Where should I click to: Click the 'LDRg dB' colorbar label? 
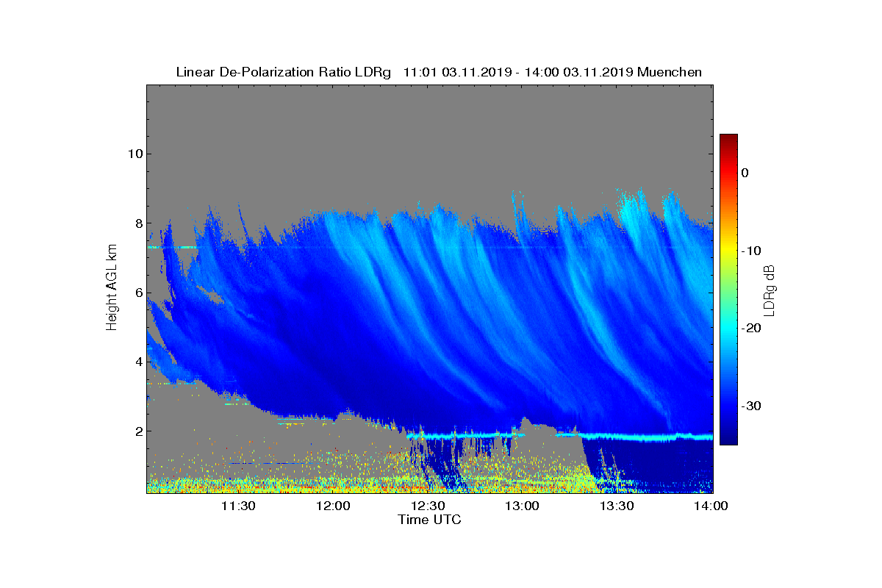click(x=770, y=290)
